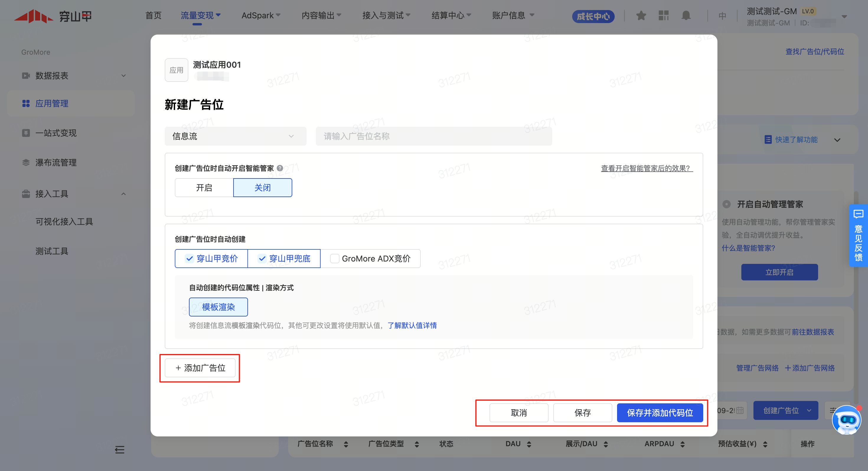This screenshot has height=471, width=868.
Task: Uncheck the 穿山甲竞价 checkbox
Action: pyautogui.click(x=190, y=259)
